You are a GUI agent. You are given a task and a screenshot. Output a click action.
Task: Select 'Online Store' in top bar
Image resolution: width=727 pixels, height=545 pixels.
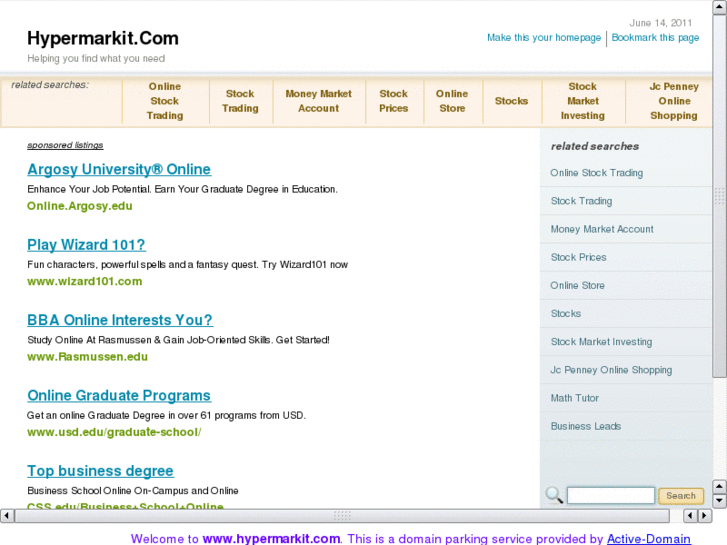452,101
